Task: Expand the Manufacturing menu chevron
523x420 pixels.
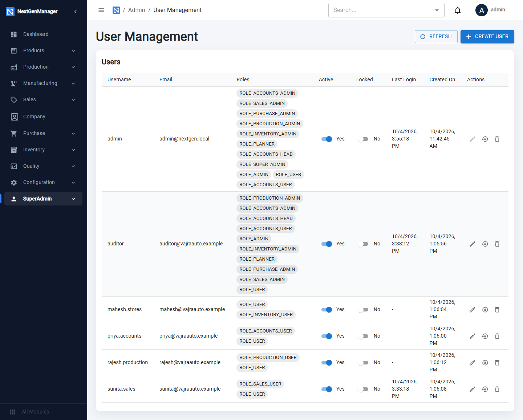Action: pyautogui.click(x=73, y=83)
